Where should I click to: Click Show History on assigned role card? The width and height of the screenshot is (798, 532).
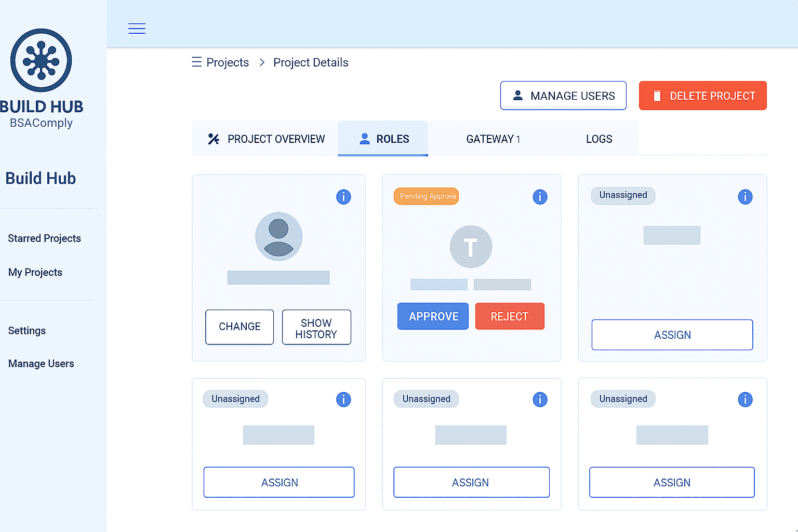pyautogui.click(x=316, y=328)
